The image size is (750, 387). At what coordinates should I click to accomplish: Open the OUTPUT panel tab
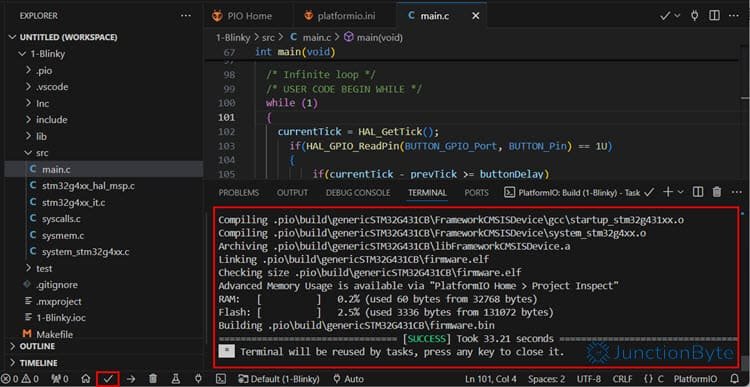292,192
